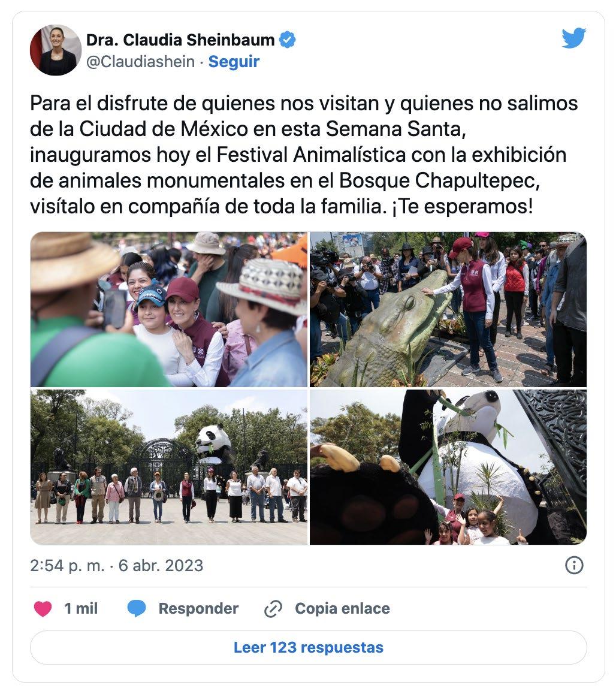Click the Dra. Claudia Sheinbaum display name
The image size is (616, 694).
(180, 40)
